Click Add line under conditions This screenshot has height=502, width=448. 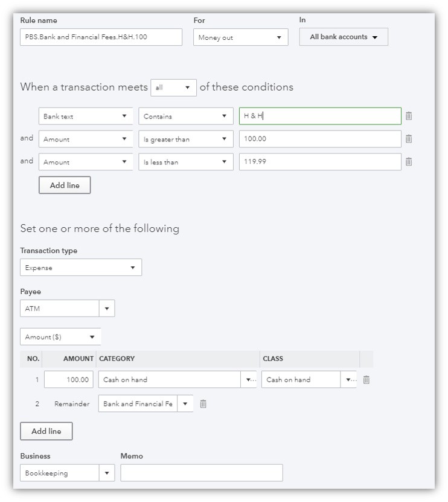[x=65, y=185]
